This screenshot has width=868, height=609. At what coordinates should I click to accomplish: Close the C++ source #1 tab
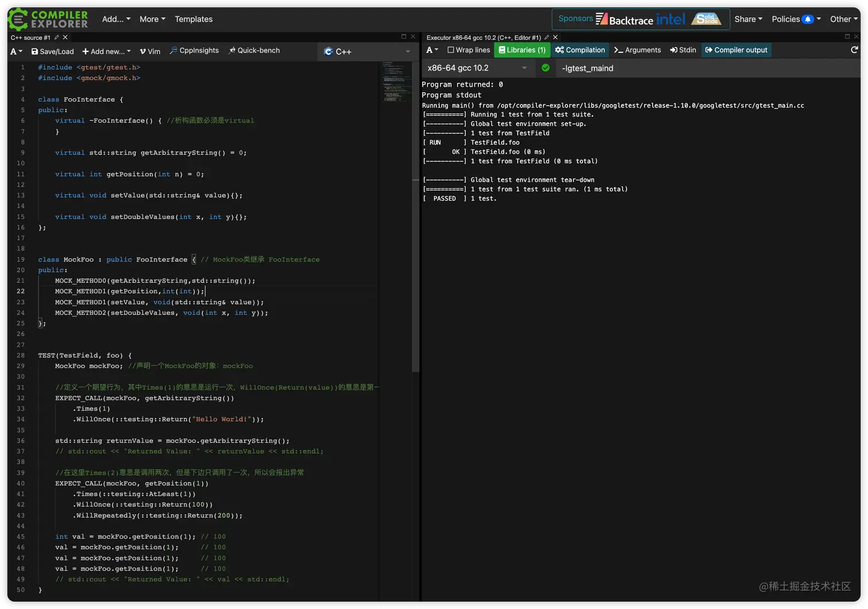click(65, 37)
